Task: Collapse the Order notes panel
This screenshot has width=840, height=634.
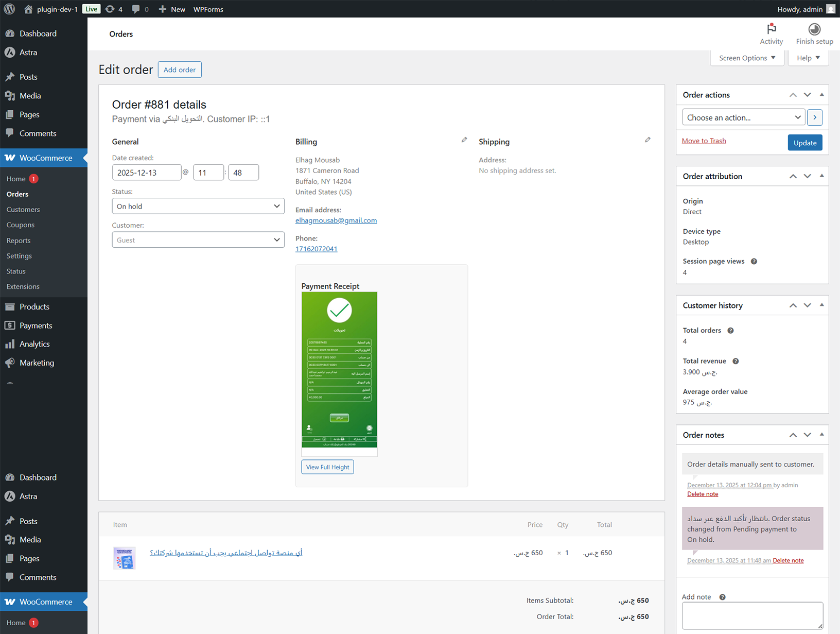Action: (x=821, y=435)
